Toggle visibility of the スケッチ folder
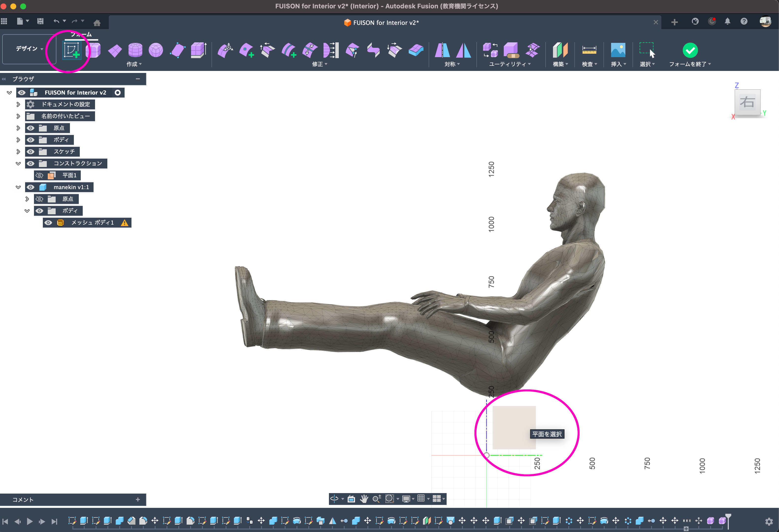779x532 pixels. (31, 152)
